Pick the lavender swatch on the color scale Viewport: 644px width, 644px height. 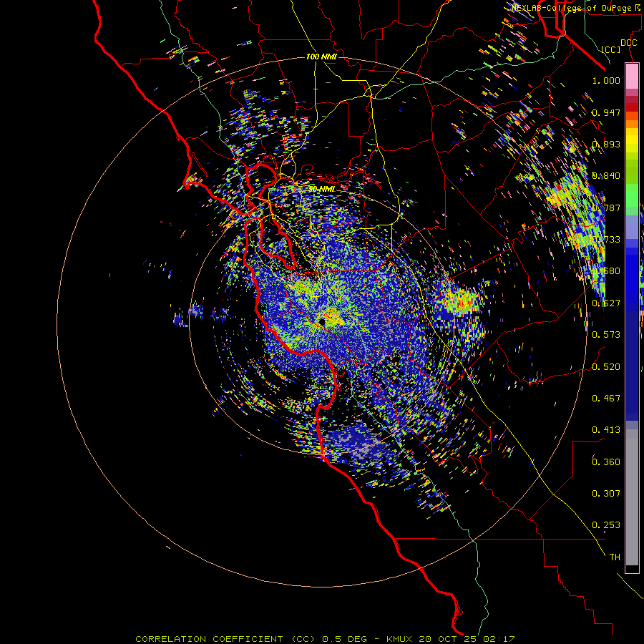632,227
